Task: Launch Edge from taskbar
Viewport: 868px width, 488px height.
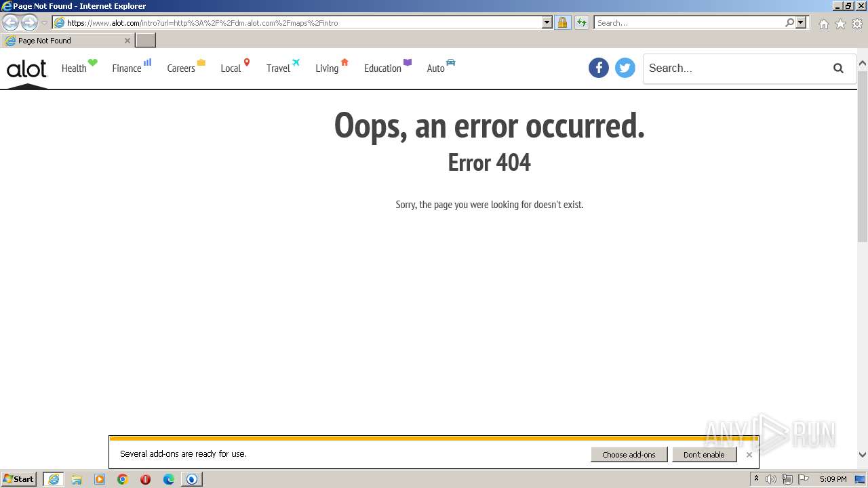Action: 169,479
